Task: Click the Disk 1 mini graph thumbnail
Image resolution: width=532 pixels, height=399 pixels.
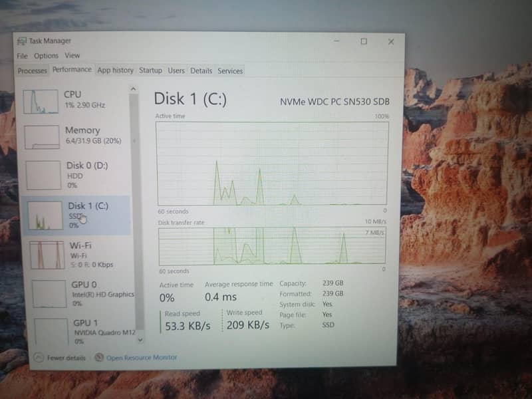Action: 45,215
